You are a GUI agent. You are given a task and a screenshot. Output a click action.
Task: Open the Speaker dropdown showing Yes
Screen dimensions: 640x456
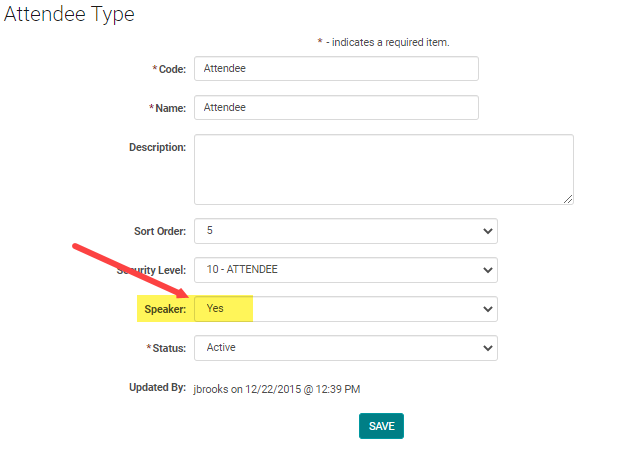coord(345,309)
